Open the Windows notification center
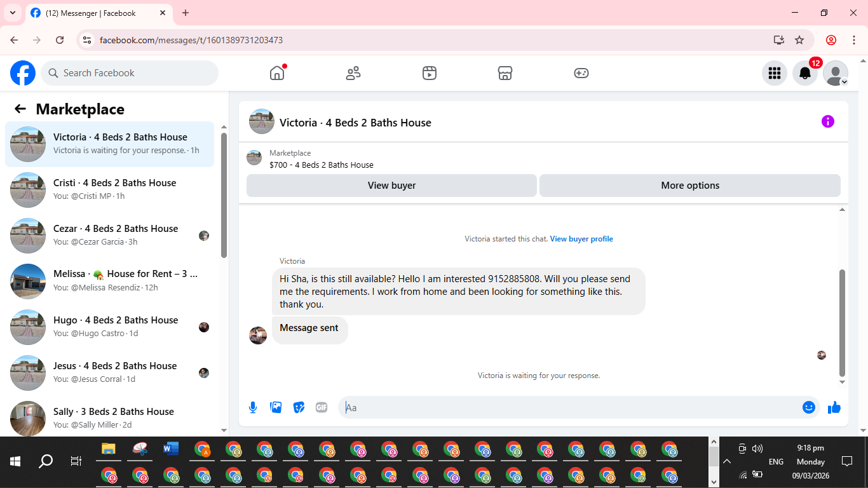 [847, 461]
